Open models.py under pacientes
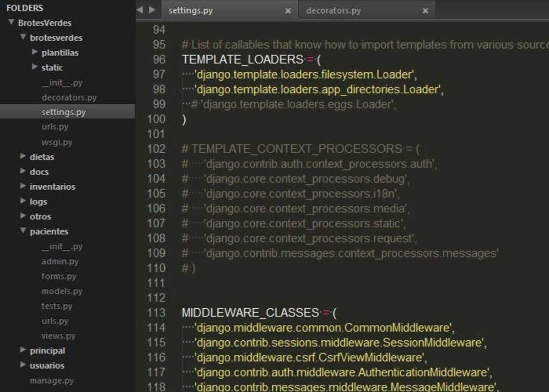The image size is (549, 392). 62,291
